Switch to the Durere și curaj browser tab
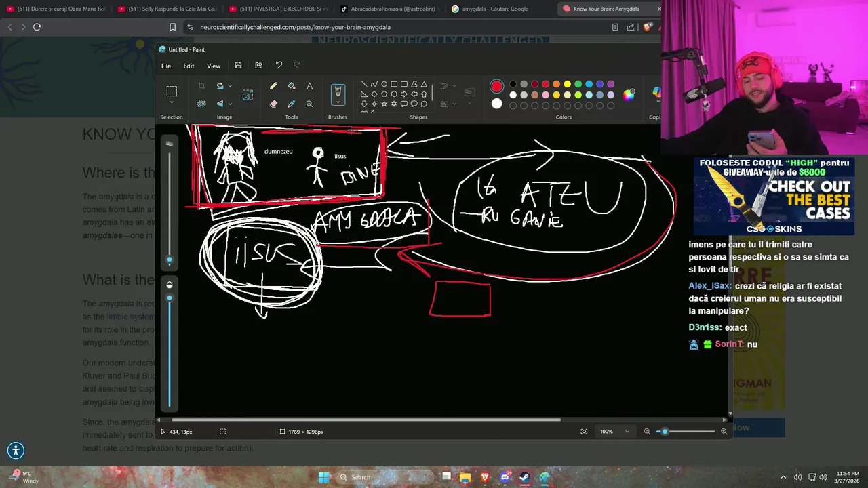This screenshot has height=488, width=868. 56,9
